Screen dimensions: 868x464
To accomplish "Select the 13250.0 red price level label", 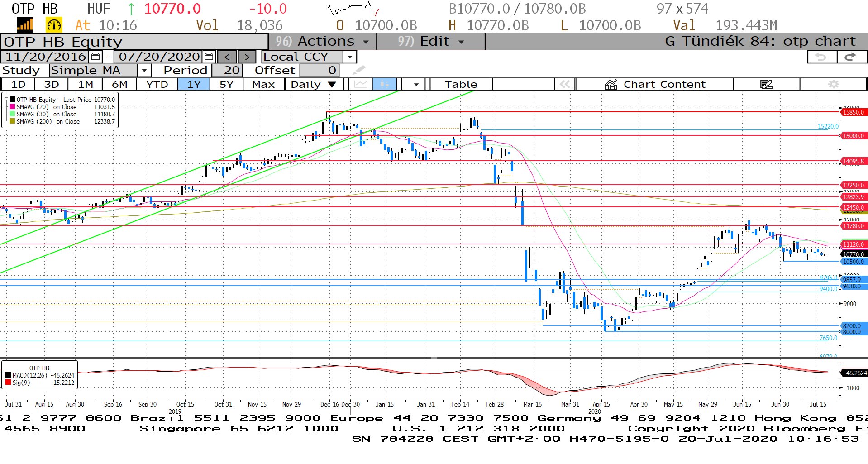I will coord(854,185).
